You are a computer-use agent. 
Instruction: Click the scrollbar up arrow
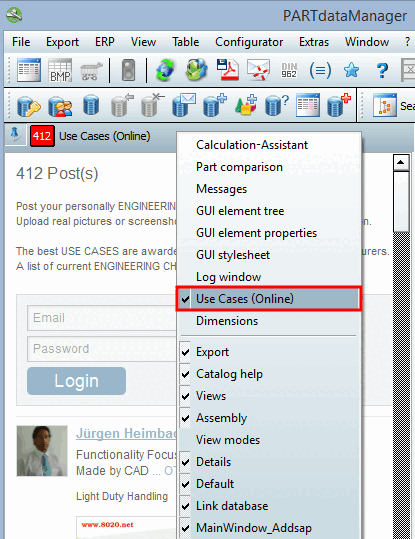(401, 162)
